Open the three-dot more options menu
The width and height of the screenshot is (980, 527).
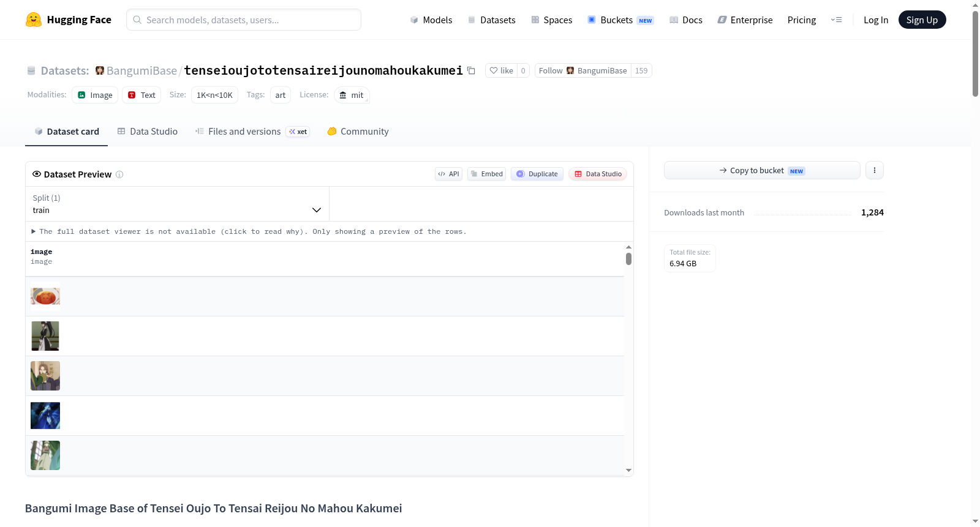(x=875, y=170)
